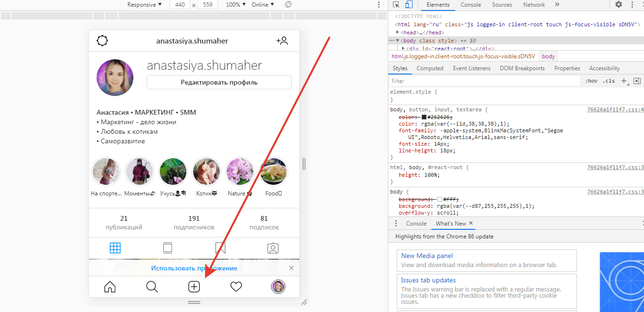The image size is (644, 312).
Task: Toggle the computed styles sidebar icon
Action: click(x=637, y=81)
